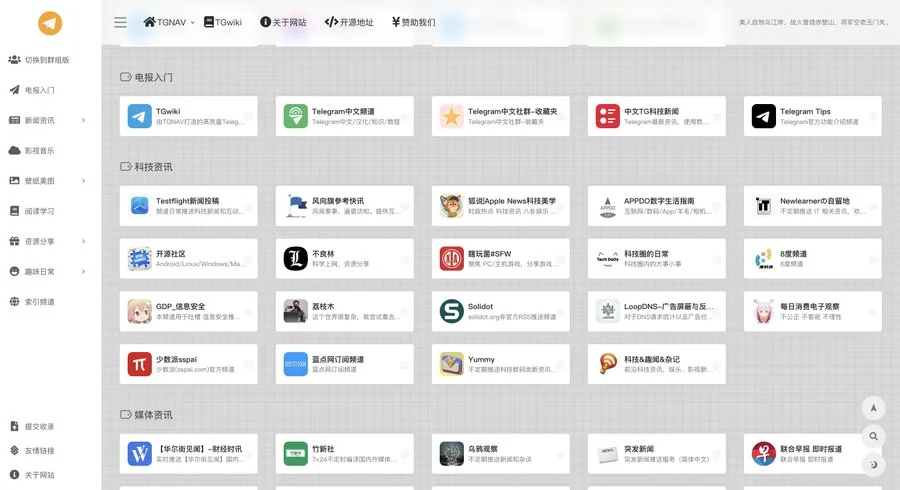Open the 突发新闻 channel card

click(x=657, y=454)
